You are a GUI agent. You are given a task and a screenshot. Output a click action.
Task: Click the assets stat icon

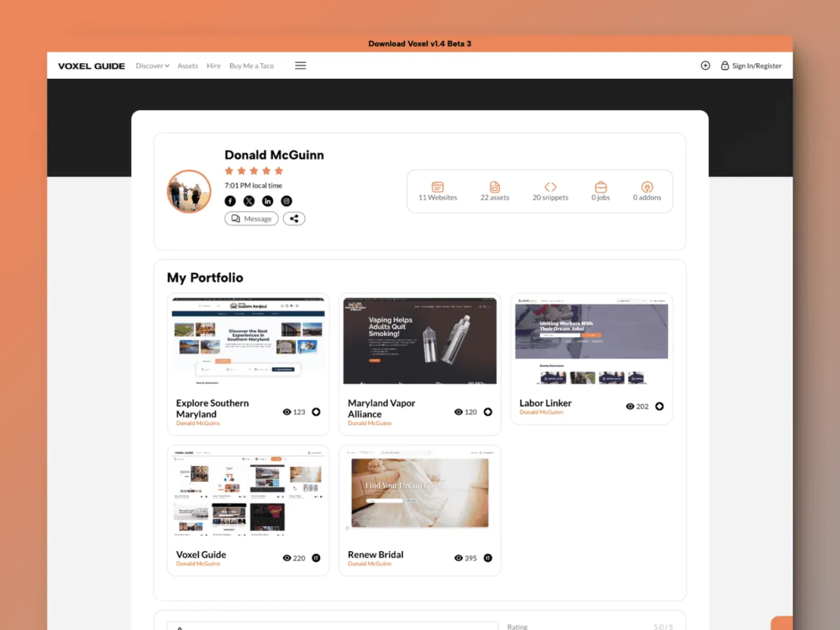point(495,187)
